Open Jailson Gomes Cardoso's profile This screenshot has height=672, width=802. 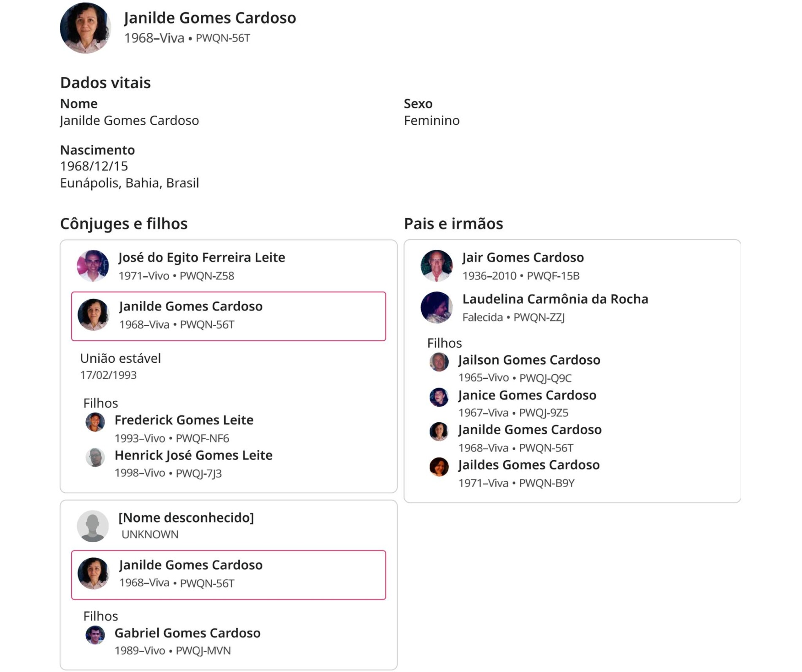(529, 360)
